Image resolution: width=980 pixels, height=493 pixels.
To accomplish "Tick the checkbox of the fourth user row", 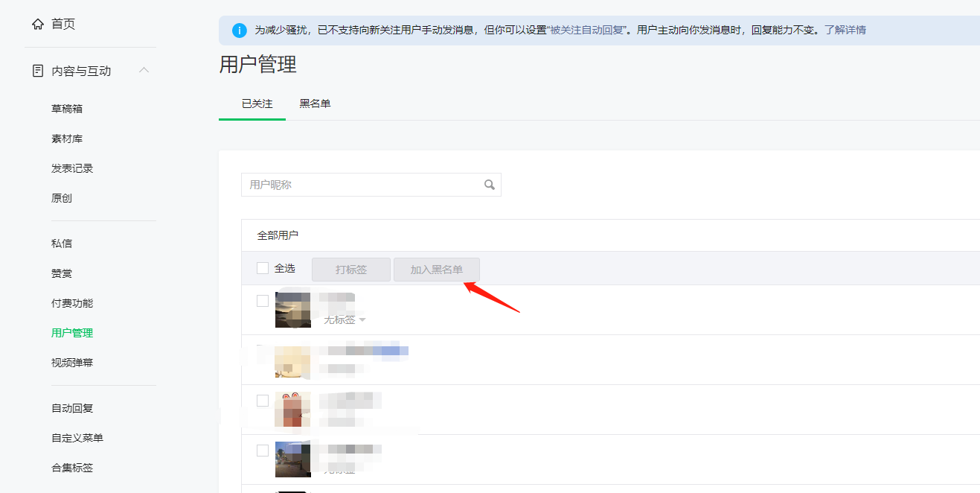I will pyautogui.click(x=263, y=451).
